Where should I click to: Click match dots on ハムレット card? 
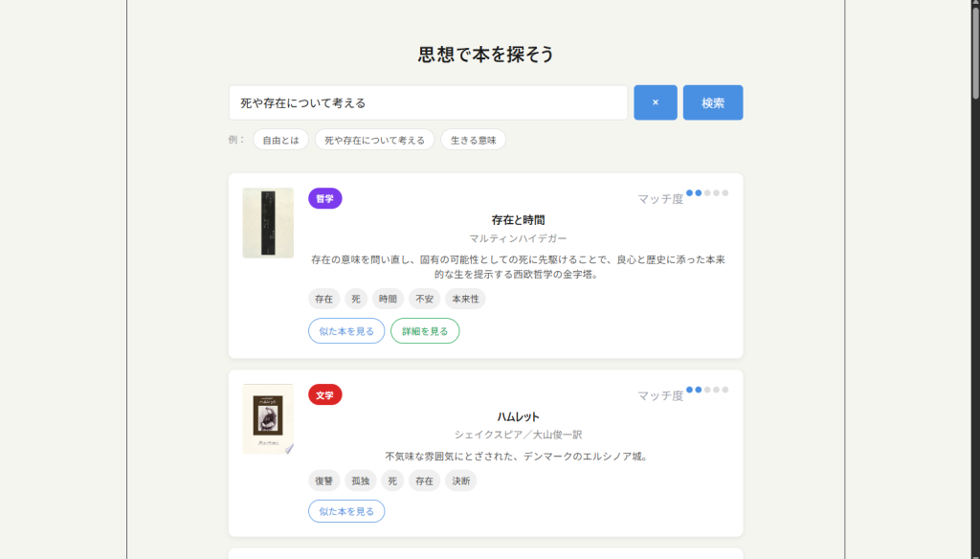(707, 390)
